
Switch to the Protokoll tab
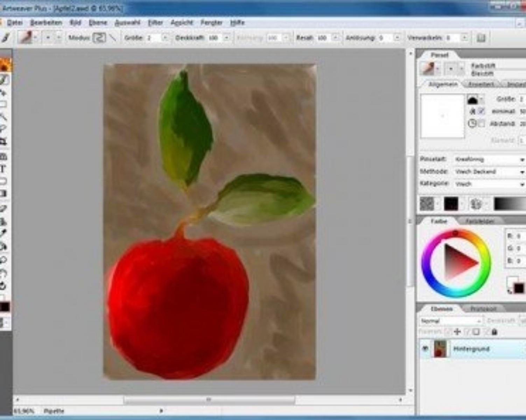click(483, 309)
